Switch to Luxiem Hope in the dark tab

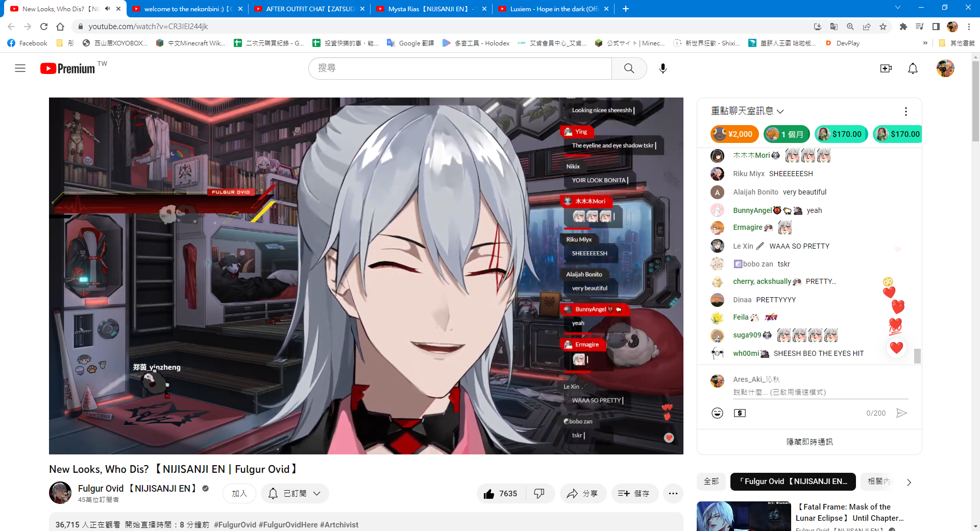click(x=553, y=9)
